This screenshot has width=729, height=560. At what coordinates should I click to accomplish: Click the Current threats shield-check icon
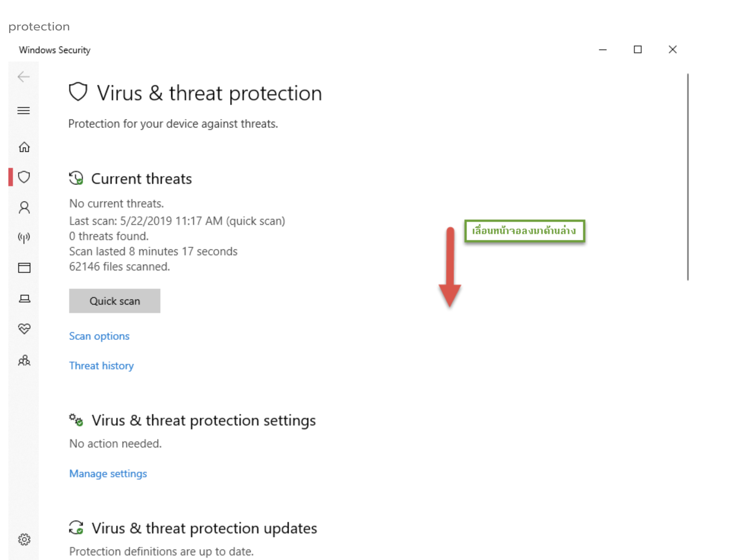[77, 178]
